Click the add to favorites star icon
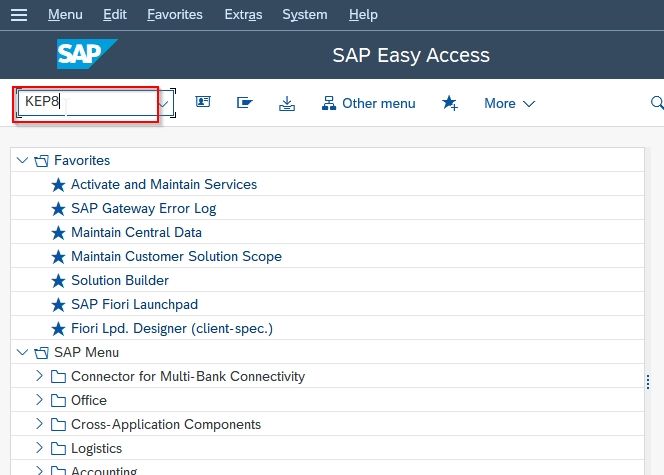 coord(449,103)
